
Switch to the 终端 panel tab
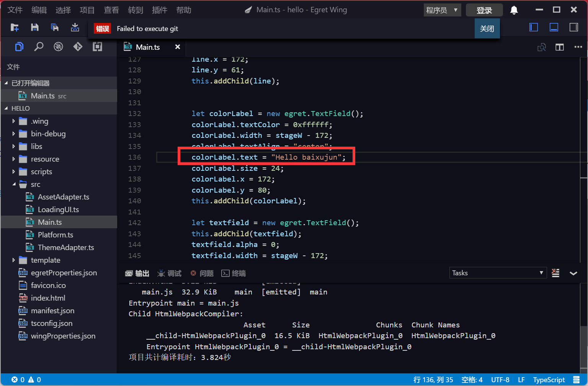234,273
